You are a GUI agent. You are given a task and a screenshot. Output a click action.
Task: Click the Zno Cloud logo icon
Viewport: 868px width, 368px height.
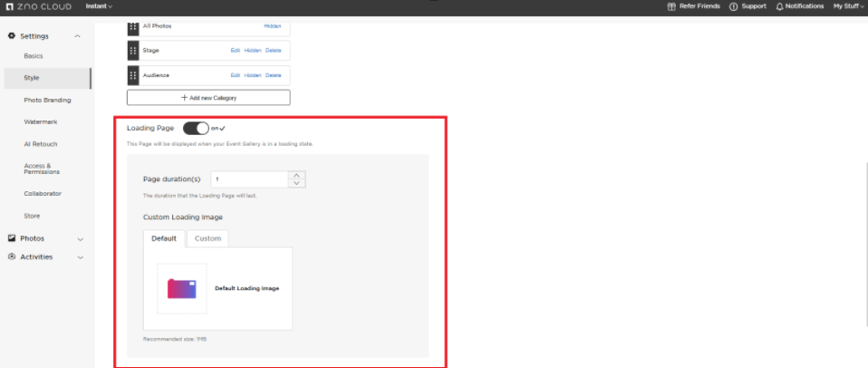(10, 6)
